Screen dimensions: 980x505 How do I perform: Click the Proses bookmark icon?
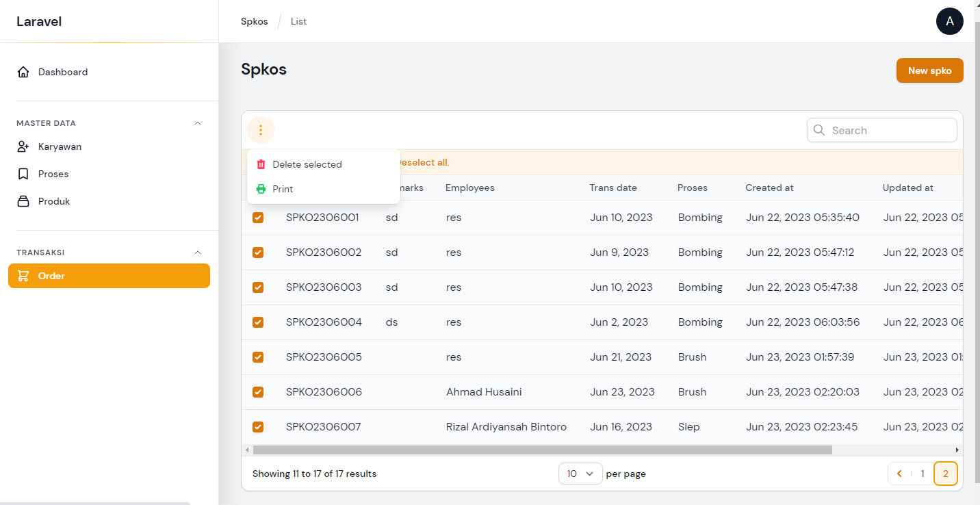[x=23, y=174]
